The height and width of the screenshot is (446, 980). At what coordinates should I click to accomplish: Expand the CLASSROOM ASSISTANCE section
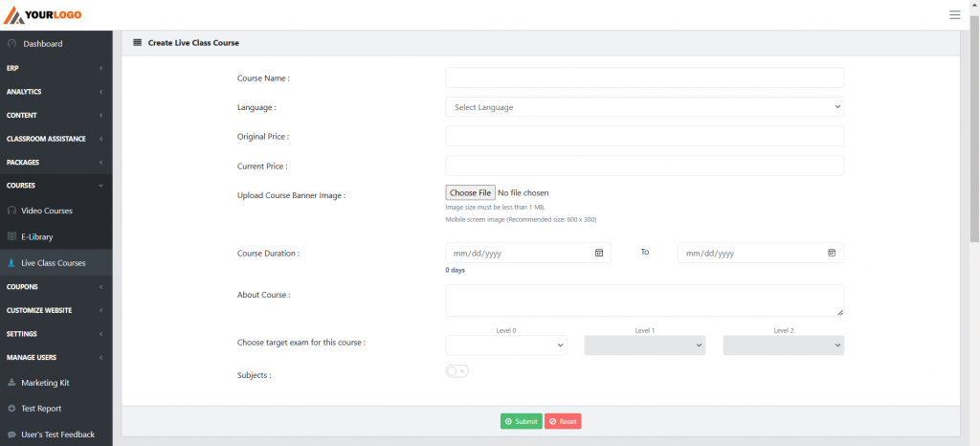pyautogui.click(x=56, y=139)
